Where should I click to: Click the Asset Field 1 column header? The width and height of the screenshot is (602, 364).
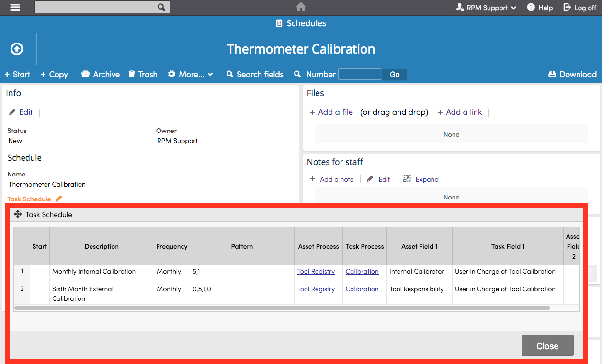(x=420, y=246)
